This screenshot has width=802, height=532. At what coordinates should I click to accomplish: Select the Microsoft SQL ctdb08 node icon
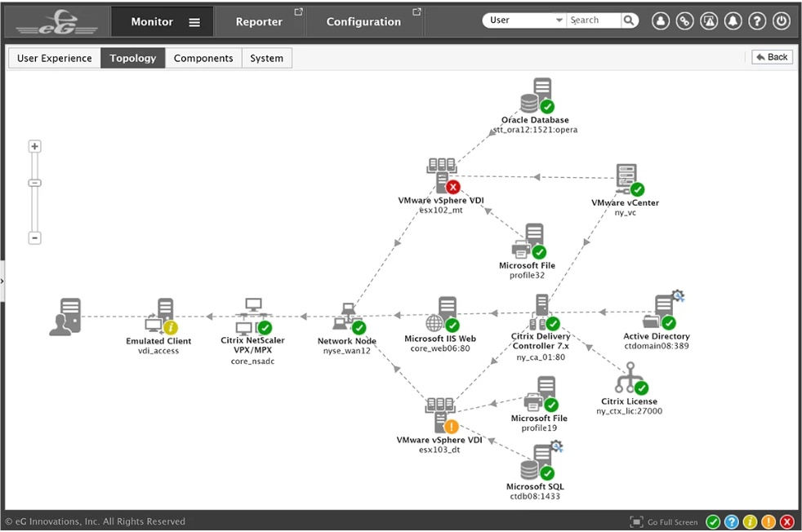tap(541, 462)
